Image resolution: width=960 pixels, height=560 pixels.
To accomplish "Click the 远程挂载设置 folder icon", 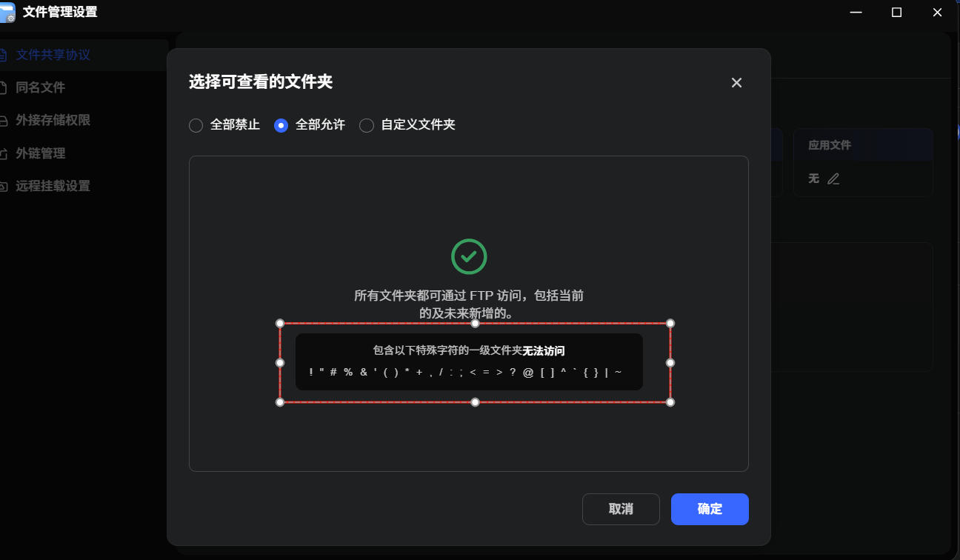I will pyautogui.click(x=3, y=186).
